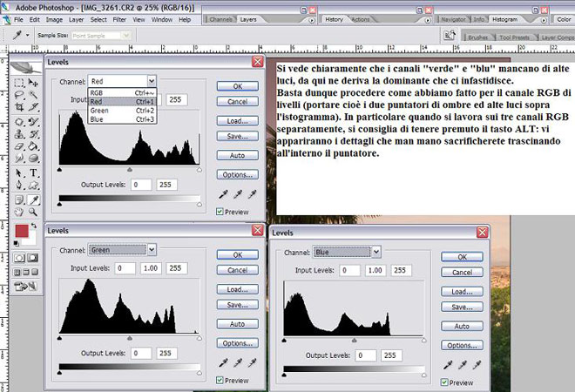Open the Filter menu
This screenshot has width=575, height=392.
pos(119,19)
